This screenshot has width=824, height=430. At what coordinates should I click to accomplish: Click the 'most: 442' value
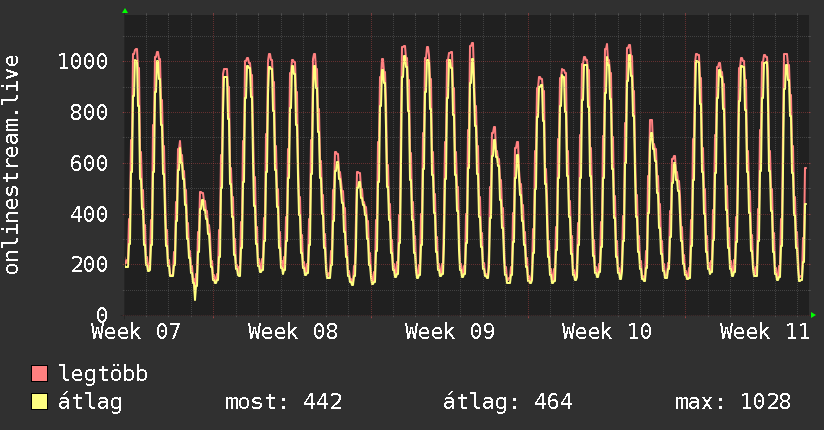coord(283,402)
